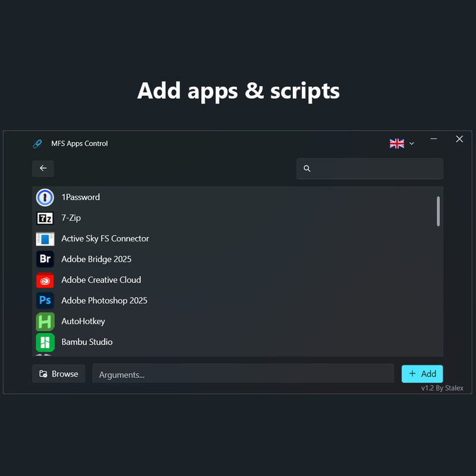476x476 pixels.
Task: Open the language flag dropdown
Action: click(397, 143)
